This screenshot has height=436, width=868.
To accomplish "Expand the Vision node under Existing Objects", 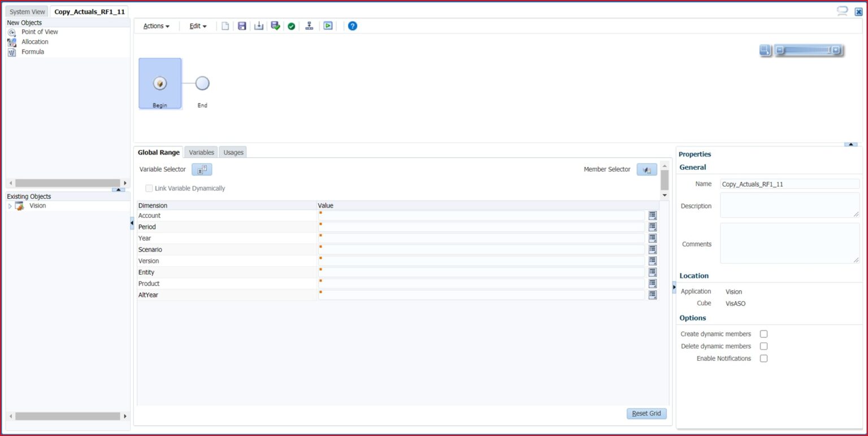I will point(10,205).
